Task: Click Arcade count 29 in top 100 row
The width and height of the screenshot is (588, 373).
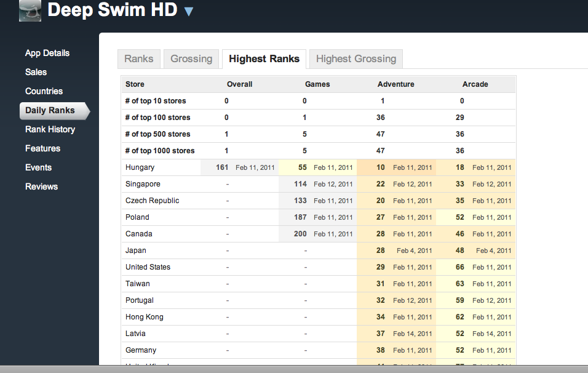Action: click(460, 118)
